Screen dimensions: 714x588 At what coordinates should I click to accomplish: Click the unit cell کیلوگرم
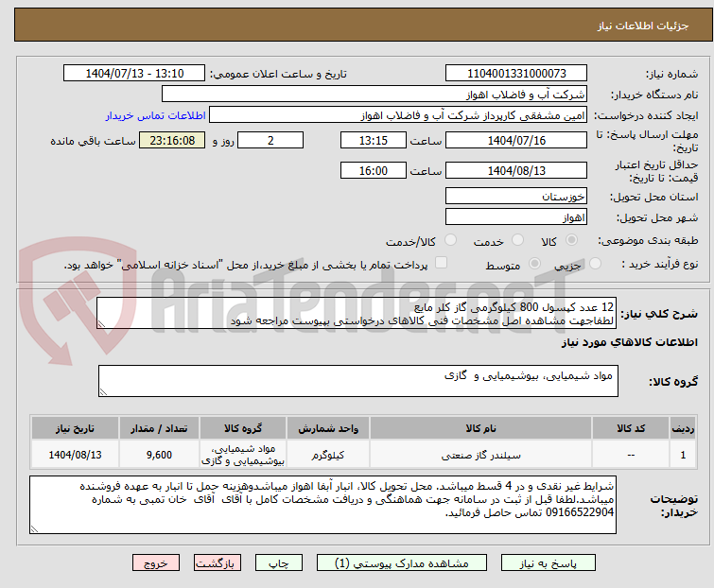click(x=328, y=455)
